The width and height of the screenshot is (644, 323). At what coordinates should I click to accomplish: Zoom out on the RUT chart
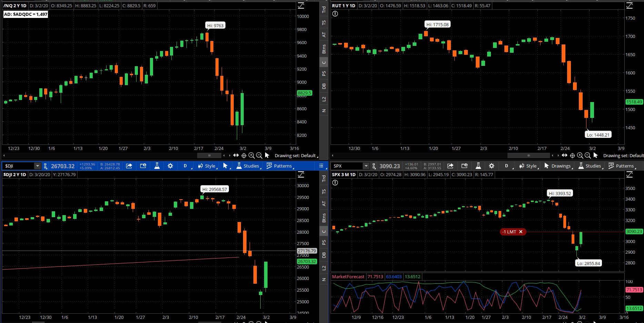point(588,155)
